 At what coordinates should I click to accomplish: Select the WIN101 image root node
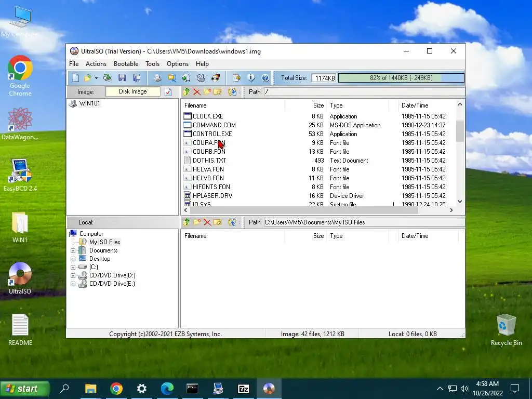point(89,103)
